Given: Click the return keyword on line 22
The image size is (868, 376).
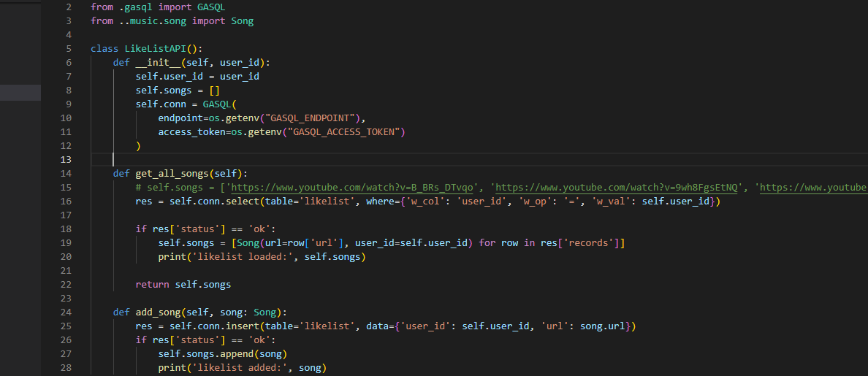Looking at the screenshot, I should click(153, 284).
